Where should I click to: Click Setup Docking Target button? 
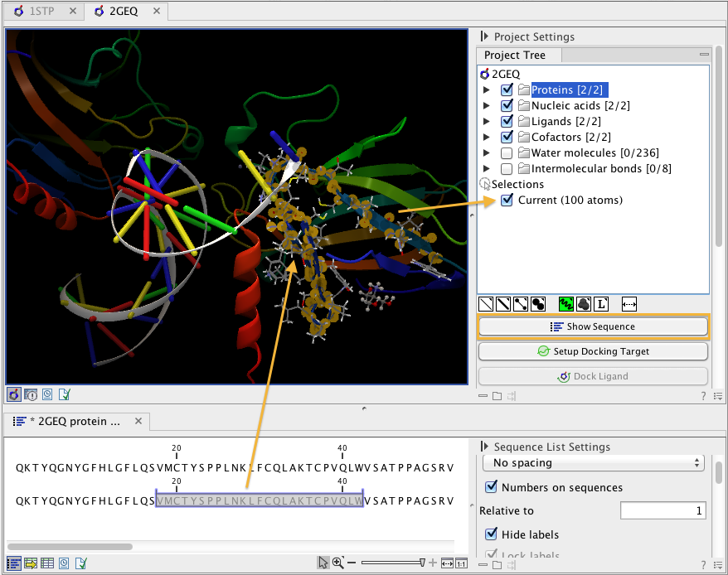pyautogui.click(x=593, y=351)
